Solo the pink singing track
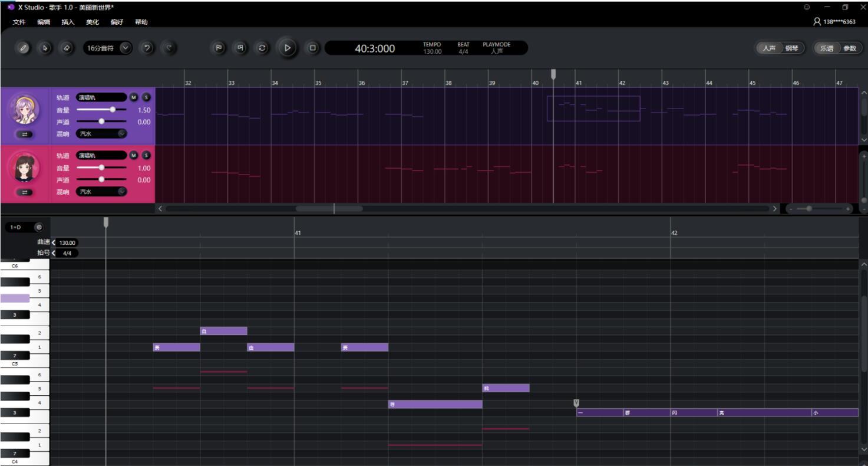Screen dimensions: 868x466 tap(146, 155)
